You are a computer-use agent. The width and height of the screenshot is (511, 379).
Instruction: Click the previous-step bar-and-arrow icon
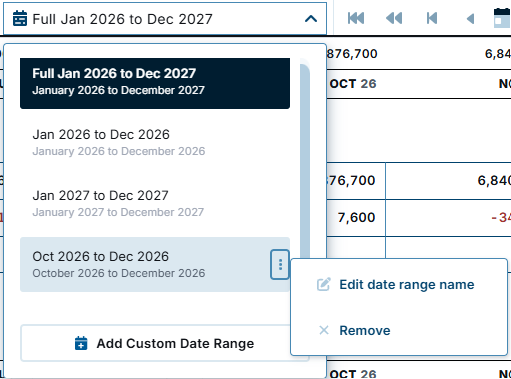(x=432, y=18)
